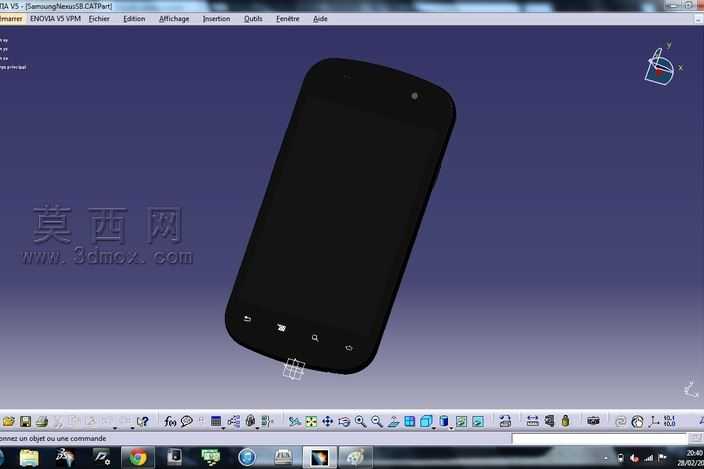Click the speech bubble comment icon
The image size is (704, 469).
186,421
